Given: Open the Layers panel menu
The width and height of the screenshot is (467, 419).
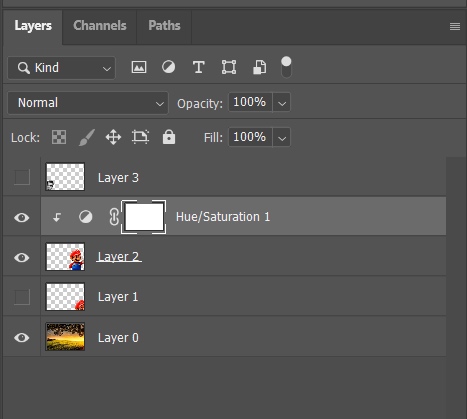Looking at the screenshot, I should pos(455,26).
